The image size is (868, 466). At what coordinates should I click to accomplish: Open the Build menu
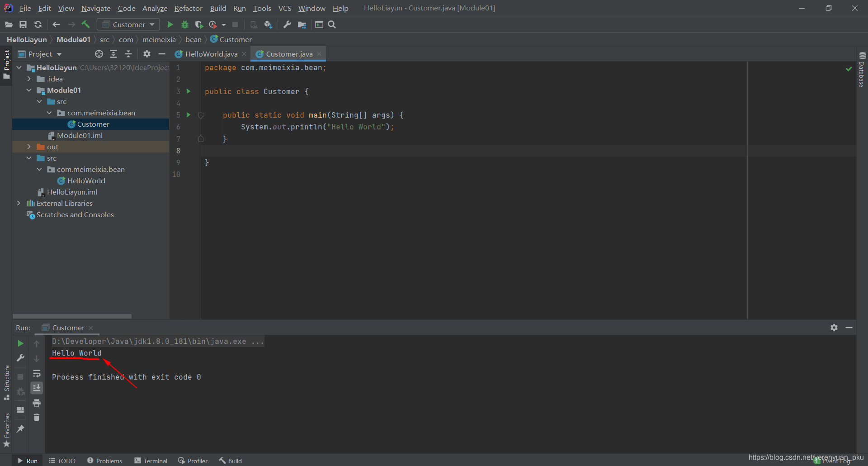(218, 8)
